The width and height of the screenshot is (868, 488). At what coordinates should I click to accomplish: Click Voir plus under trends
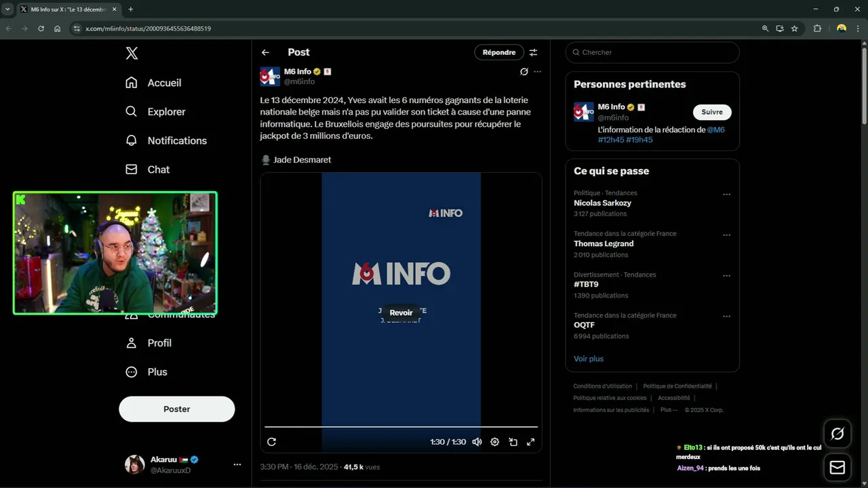(x=589, y=359)
